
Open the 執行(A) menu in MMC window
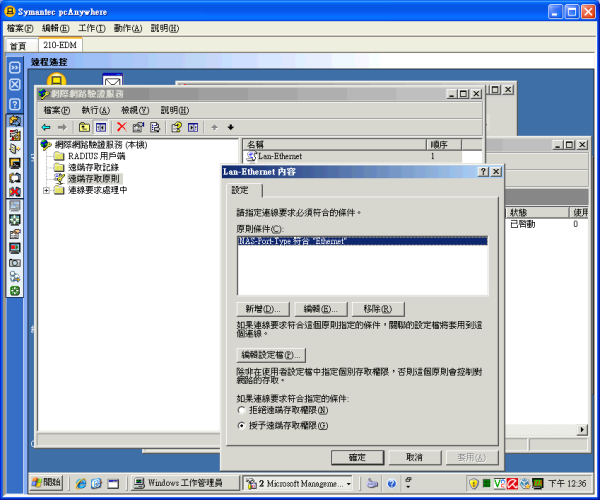(x=96, y=110)
